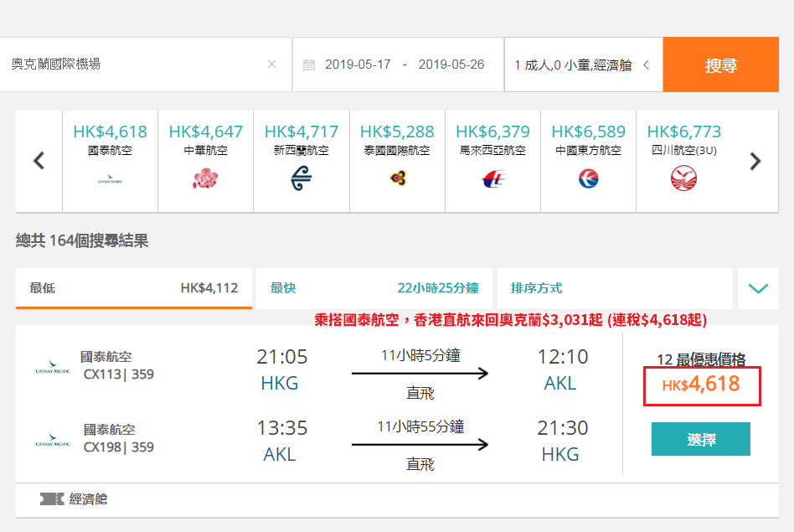794x532 pixels.
Task: Click return departure time 13:35
Action: point(282,428)
